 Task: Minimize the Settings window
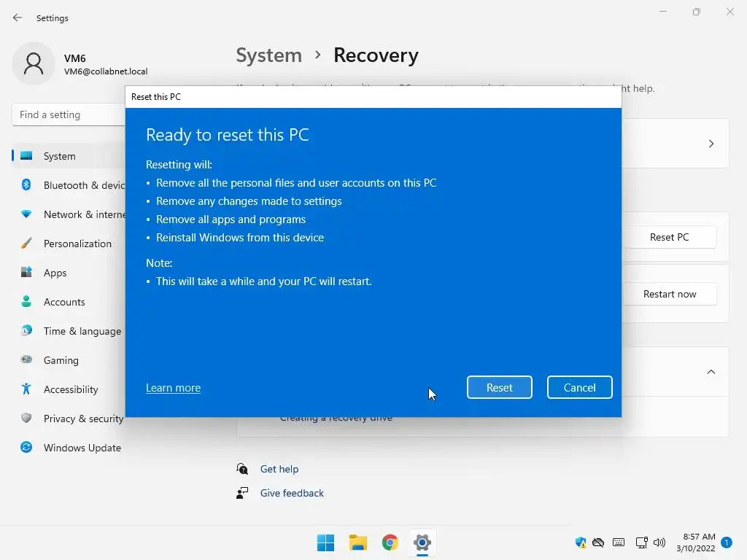(x=663, y=12)
